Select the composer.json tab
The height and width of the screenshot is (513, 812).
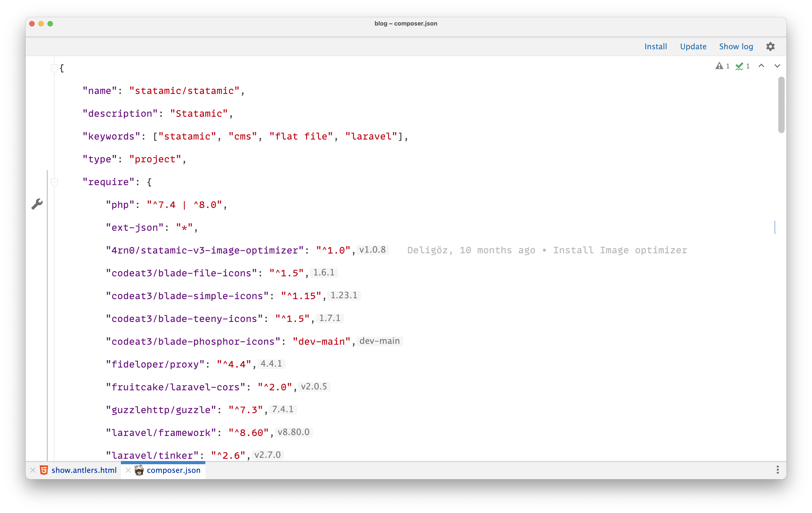coord(173,470)
